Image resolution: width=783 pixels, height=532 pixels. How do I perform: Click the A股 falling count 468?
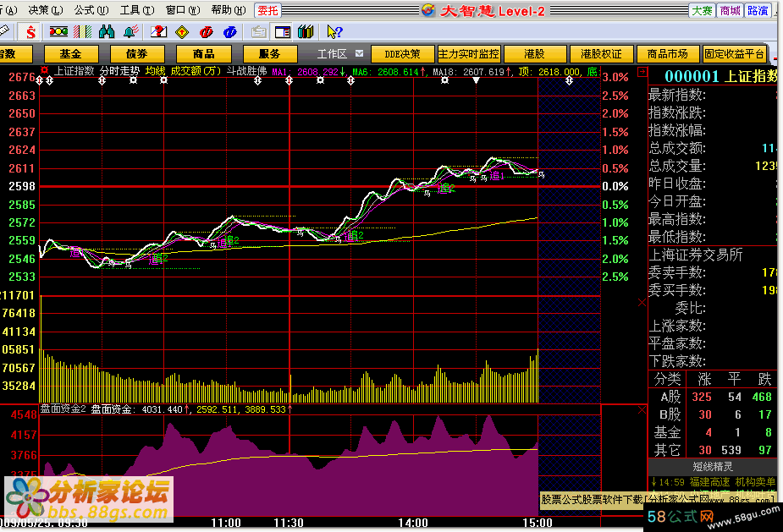[762, 397]
